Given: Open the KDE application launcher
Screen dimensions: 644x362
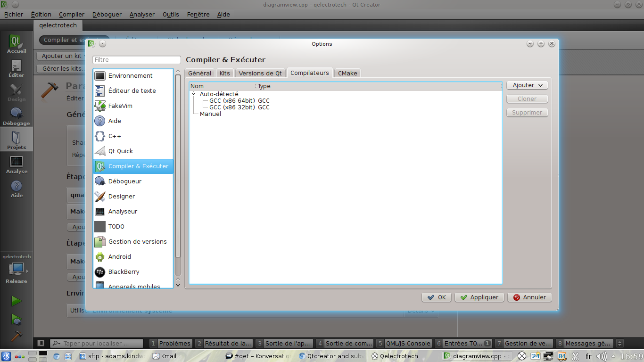Looking at the screenshot, I should (7, 356).
